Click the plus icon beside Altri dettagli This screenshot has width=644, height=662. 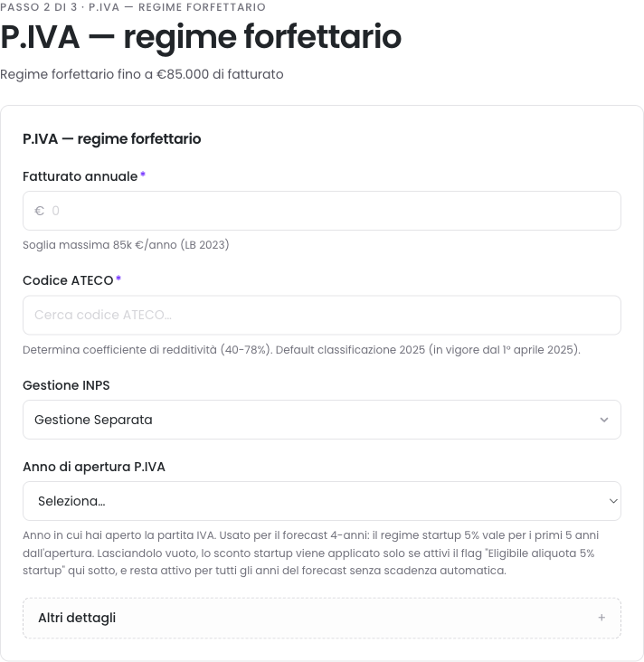601,618
